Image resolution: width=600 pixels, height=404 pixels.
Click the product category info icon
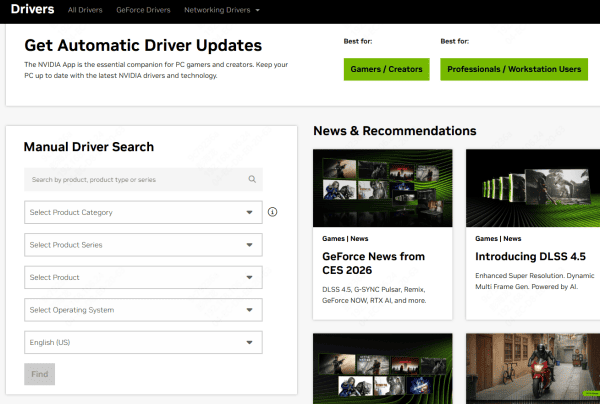click(x=272, y=212)
